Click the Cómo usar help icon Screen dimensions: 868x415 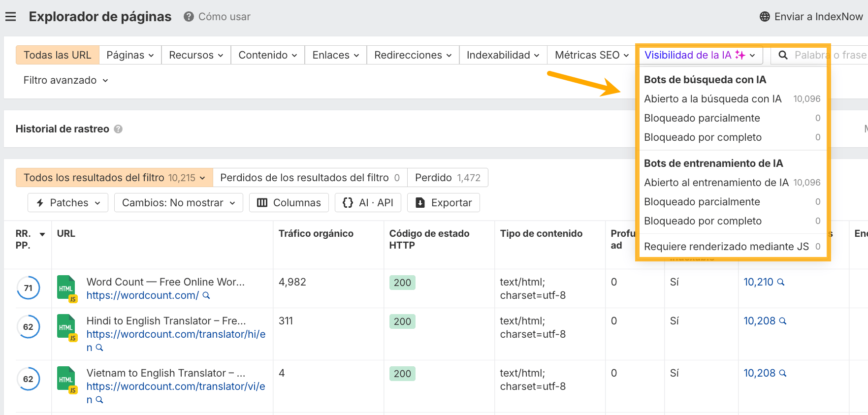tap(189, 17)
